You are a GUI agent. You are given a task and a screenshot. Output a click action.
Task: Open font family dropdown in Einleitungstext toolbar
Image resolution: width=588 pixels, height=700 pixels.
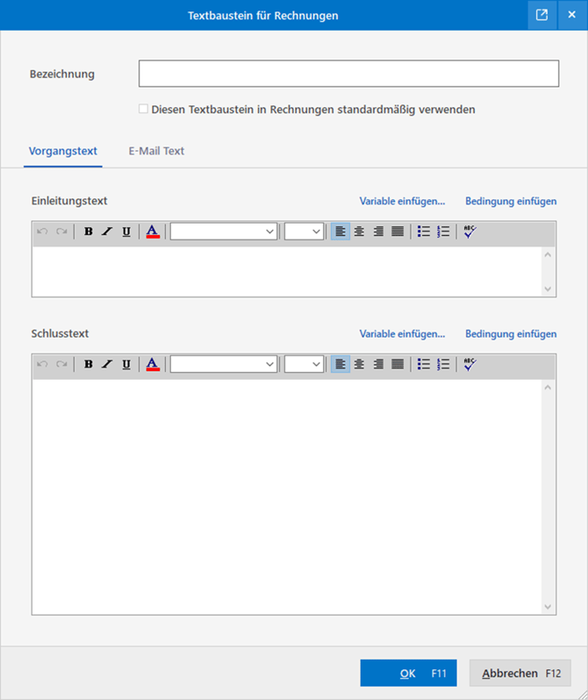[x=224, y=232]
